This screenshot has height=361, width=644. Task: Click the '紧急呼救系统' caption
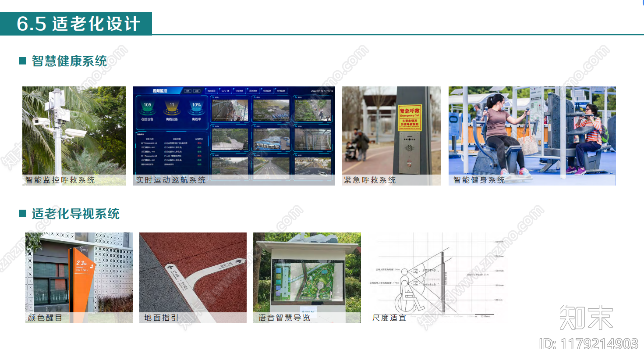(370, 180)
